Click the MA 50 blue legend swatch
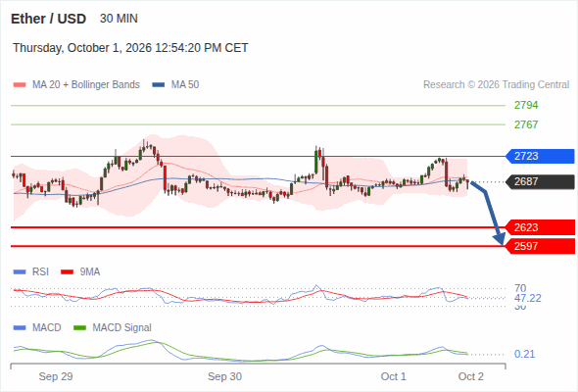Image resolution: width=578 pixels, height=392 pixels. 159,85
